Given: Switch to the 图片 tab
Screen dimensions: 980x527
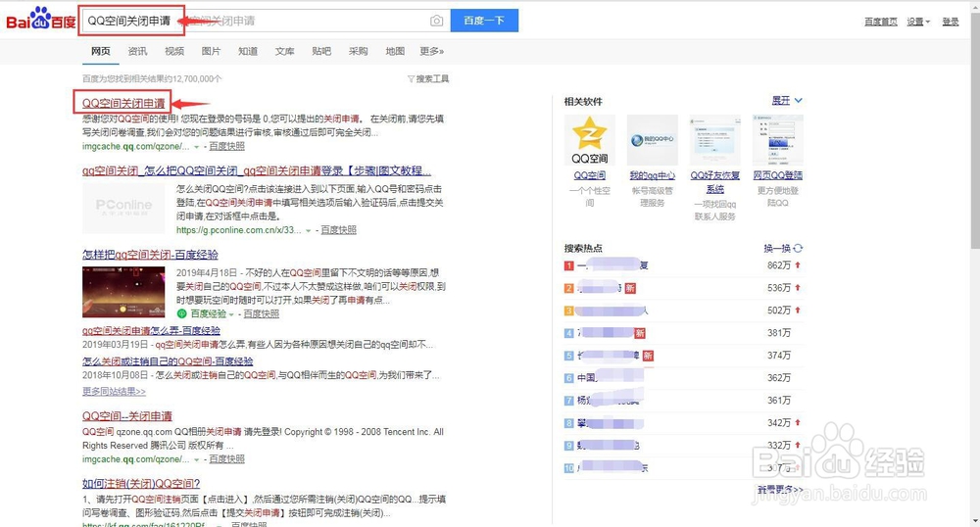Looking at the screenshot, I should (x=211, y=51).
